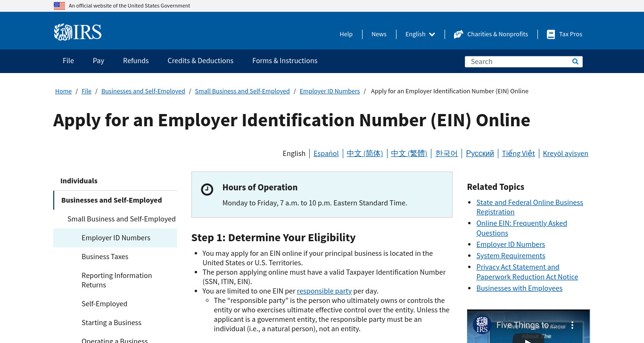Select Starting a Business in sidebar
The width and height of the screenshot is (644, 343).
(x=111, y=323)
